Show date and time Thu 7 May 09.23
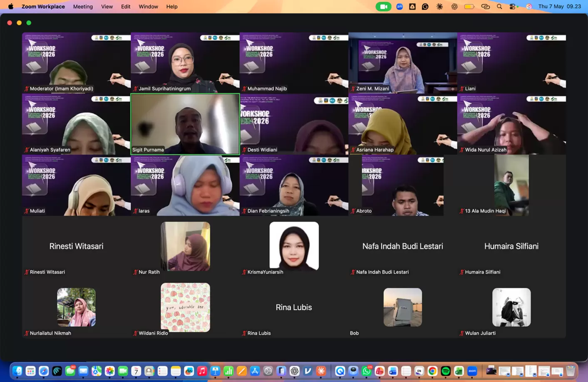 pyautogui.click(x=559, y=7)
